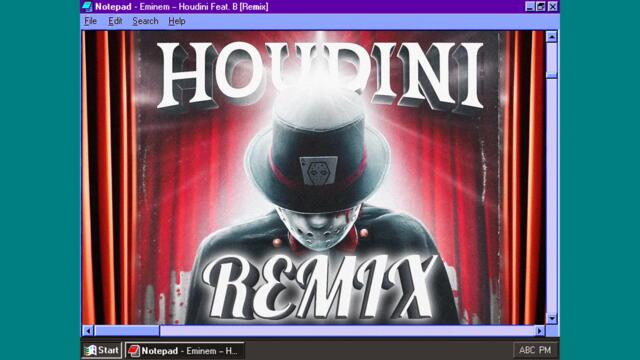
Task: Minimize the Notepad window
Action: click(529, 7)
